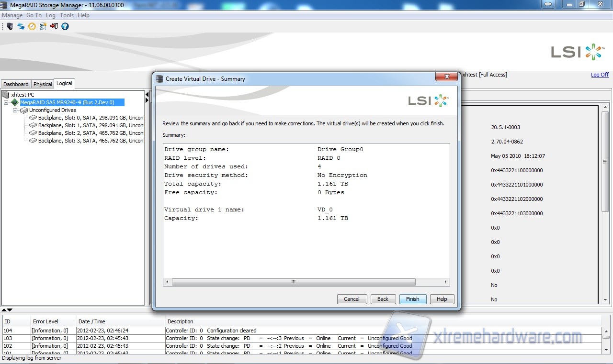Screen dimensions: 613x364
Task: Click the summary box horizontal scrollbar
Action: pyautogui.click(x=293, y=282)
